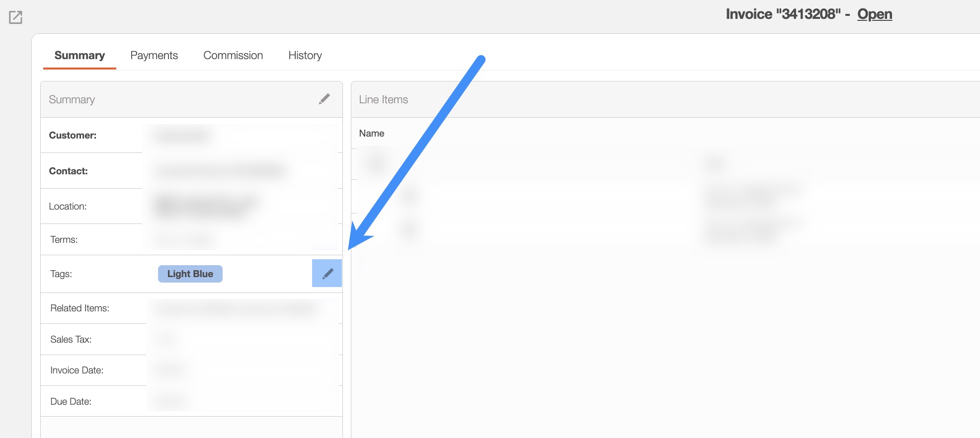Switch to the Summary tab
The width and height of the screenshot is (980, 438).
coord(80,55)
